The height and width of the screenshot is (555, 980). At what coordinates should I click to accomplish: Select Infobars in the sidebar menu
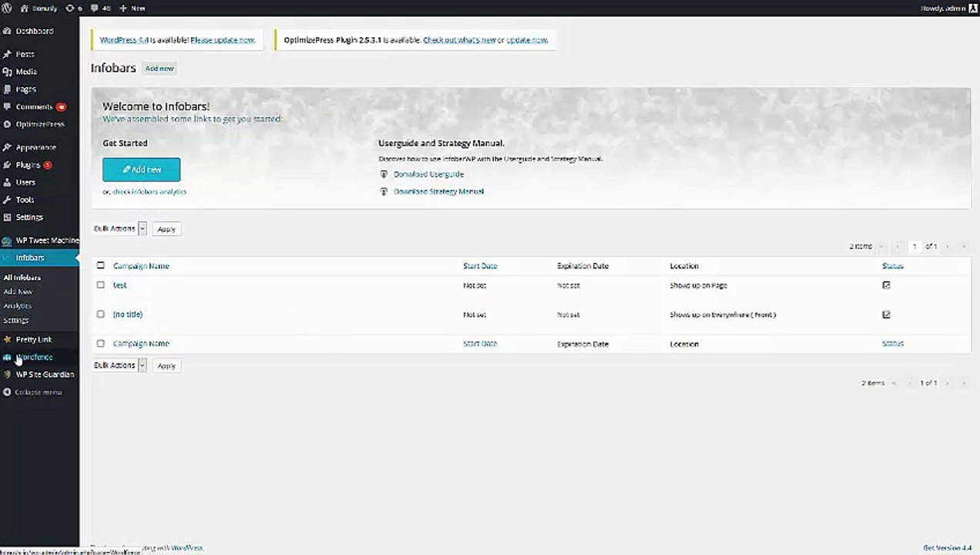point(39,258)
